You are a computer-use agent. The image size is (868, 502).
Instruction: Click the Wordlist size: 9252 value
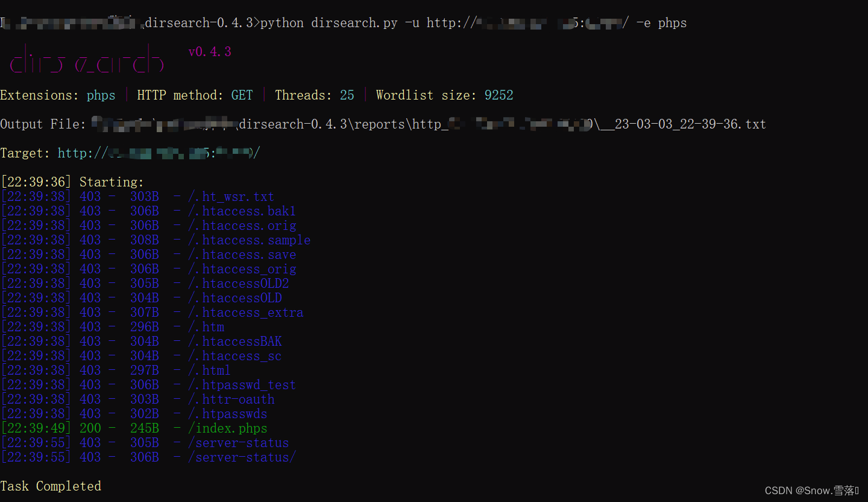click(499, 95)
